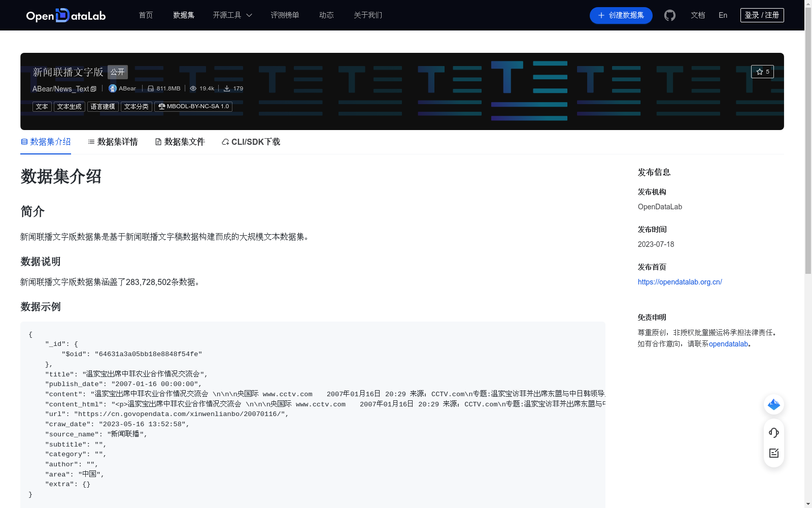Click the 179 downloads icon
The height and width of the screenshot is (508, 812).
coord(227,88)
